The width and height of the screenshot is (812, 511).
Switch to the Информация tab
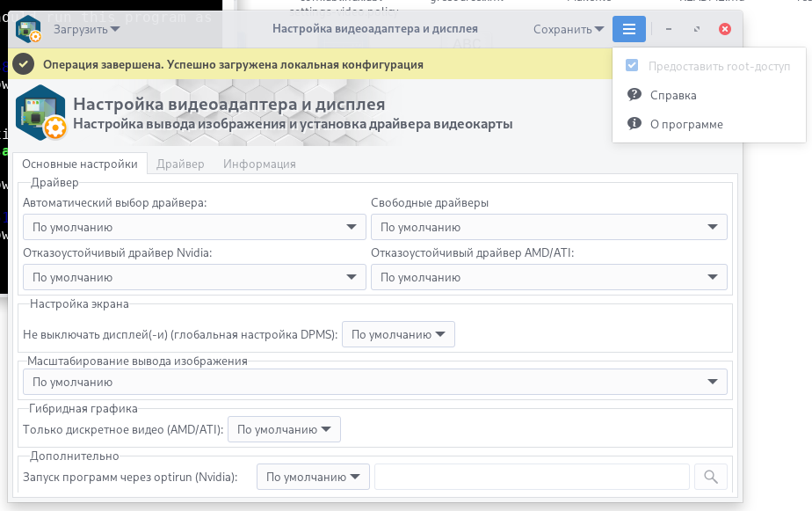pyautogui.click(x=259, y=164)
